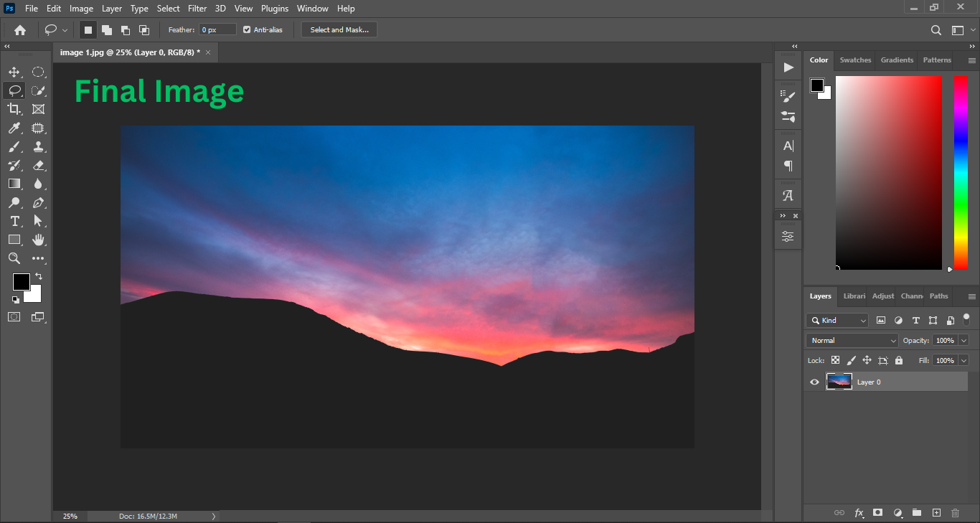The image size is (980, 523).
Task: Select the Eyedropper tool
Action: click(x=14, y=128)
